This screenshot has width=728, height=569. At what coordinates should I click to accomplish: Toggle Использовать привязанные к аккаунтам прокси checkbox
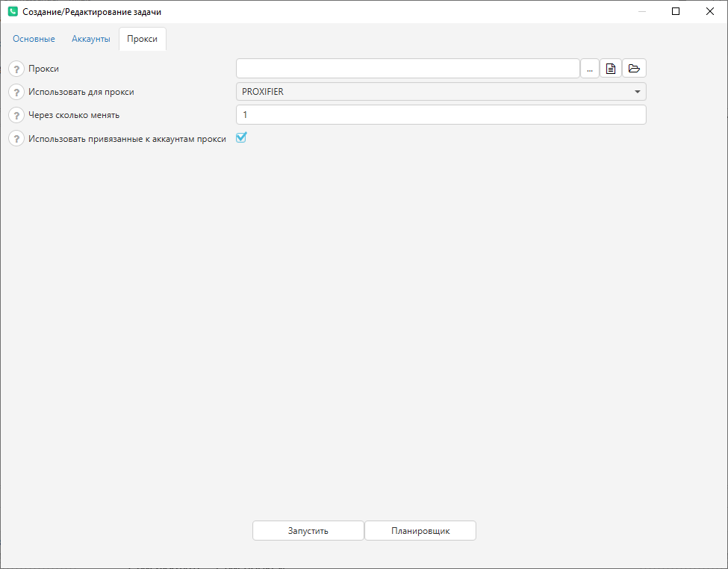click(x=241, y=137)
